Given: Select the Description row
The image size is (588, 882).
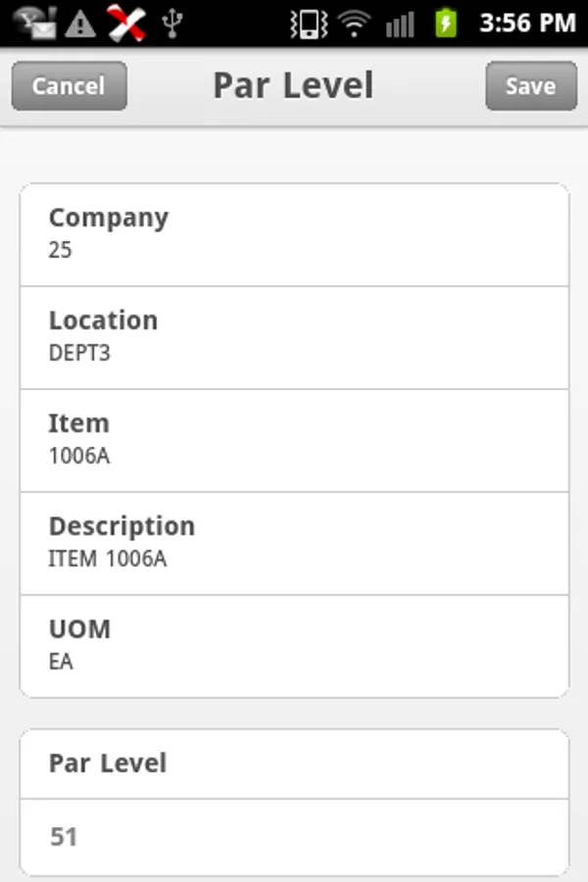Looking at the screenshot, I should point(294,543).
